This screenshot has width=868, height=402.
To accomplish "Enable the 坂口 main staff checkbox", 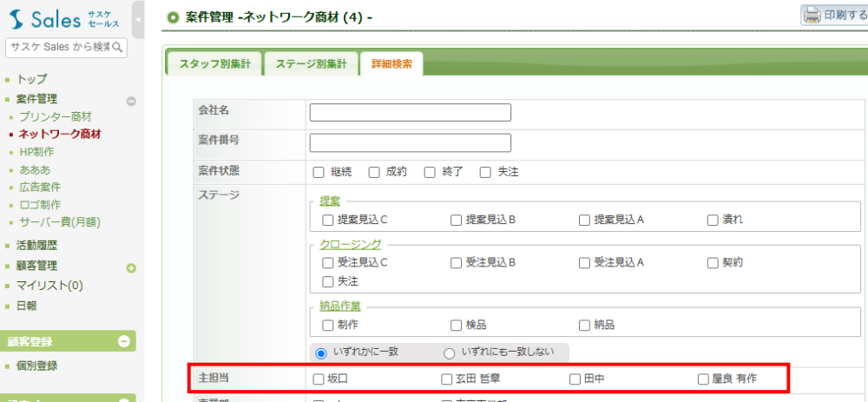I will 319,379.
